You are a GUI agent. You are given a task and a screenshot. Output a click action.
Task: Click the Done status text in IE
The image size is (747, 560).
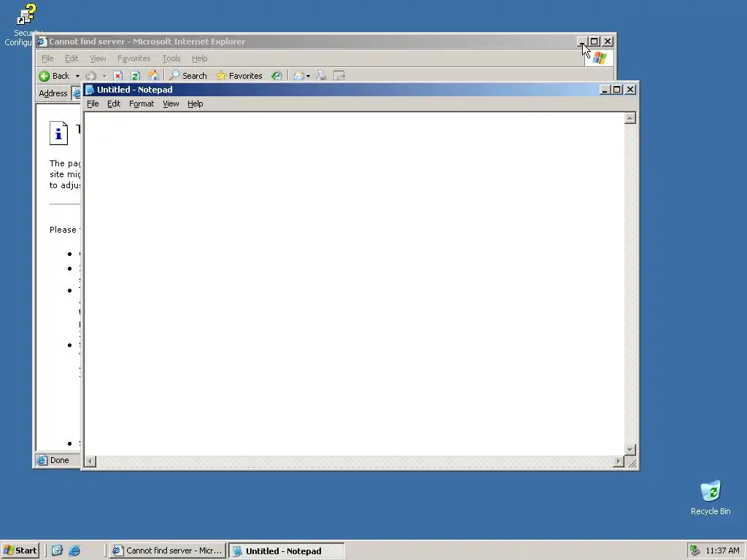click(x=60, y=460)
